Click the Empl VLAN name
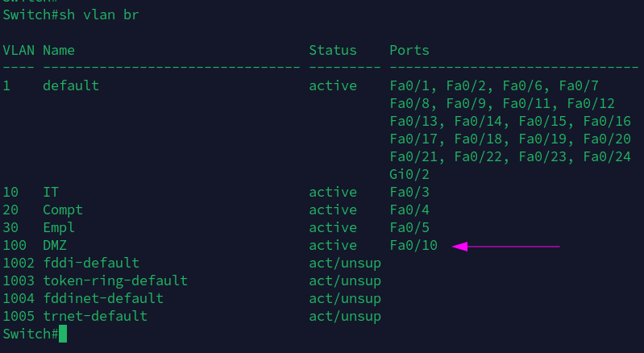644x353 pixels. coord(59,227)
